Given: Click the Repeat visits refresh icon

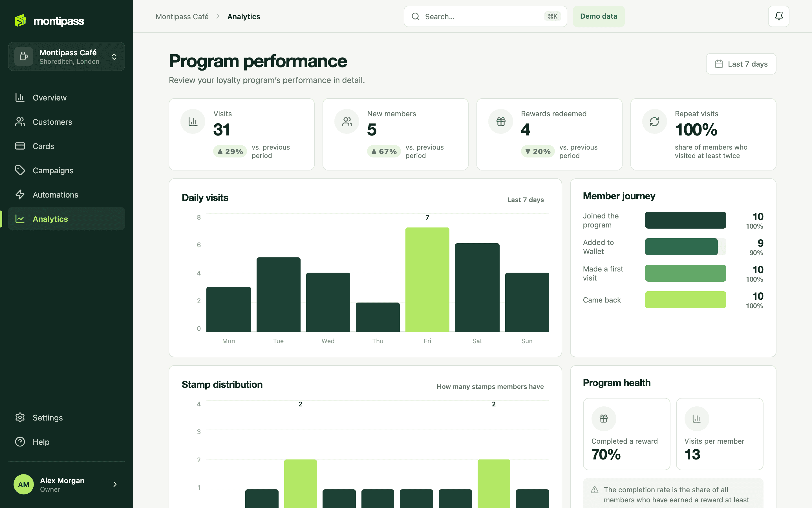Looking at the screenshot, I should [x=654, y=121].
